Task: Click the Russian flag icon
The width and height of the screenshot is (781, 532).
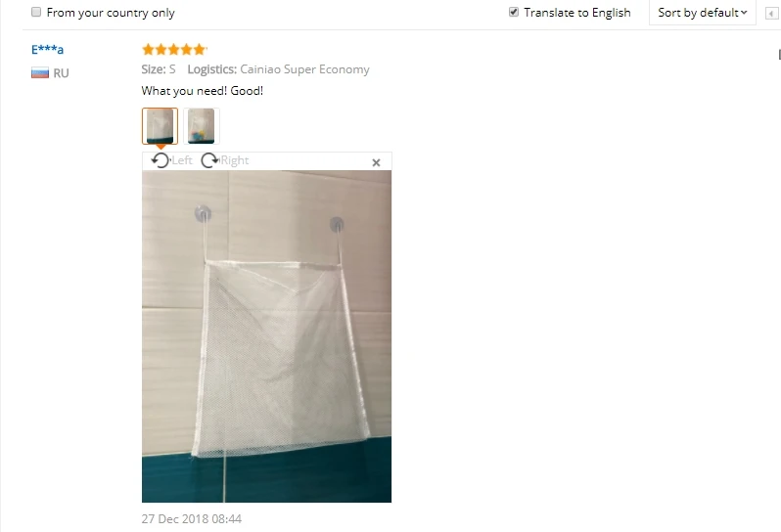Action: pos(40,73)
